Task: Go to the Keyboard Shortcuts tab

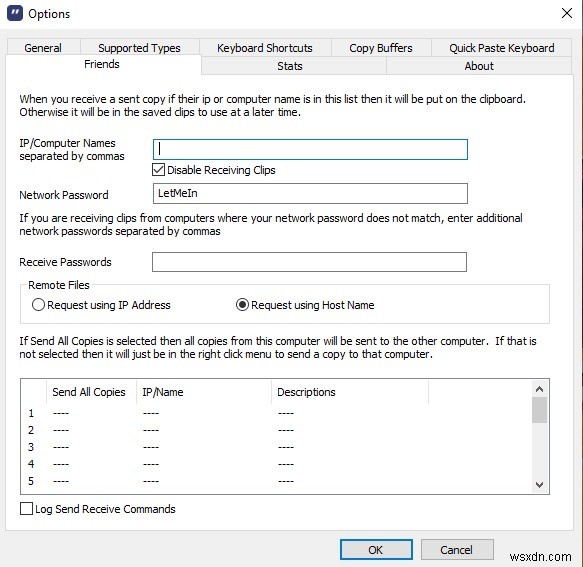Action: (265, 48)
